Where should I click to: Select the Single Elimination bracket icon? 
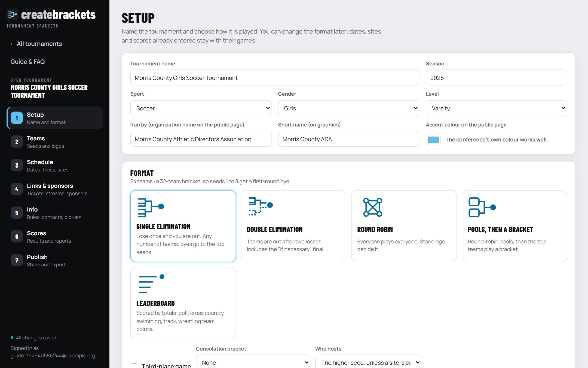coord(151,207)
